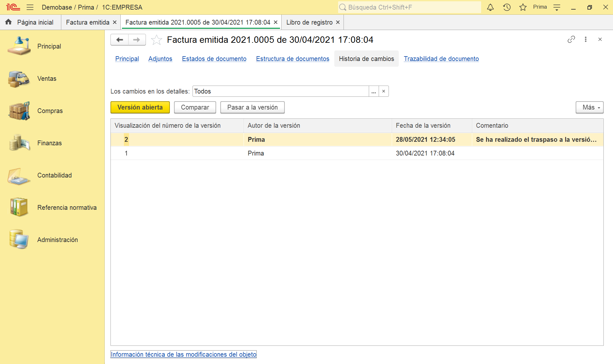Image resolution: width=613 pixels, height=364 pixels.
Task: Click Comparar button
Action: (x=195, y=107)
